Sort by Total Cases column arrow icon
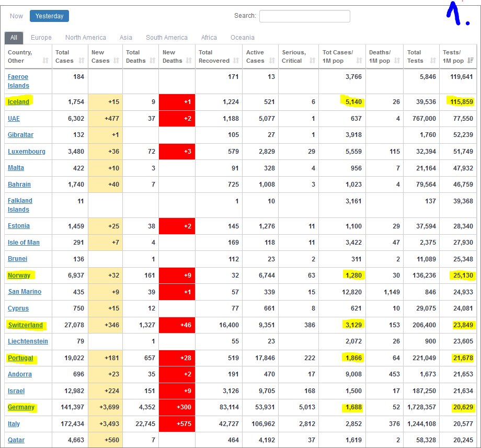The height and width of the screenshot is (448, 481). point(82,61)
